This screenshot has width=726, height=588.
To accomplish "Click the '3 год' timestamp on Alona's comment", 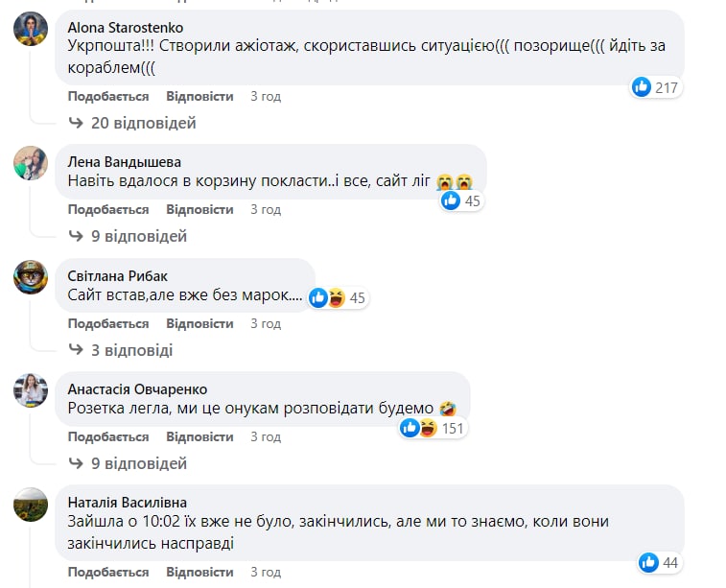I will click(x=266, y=97).
